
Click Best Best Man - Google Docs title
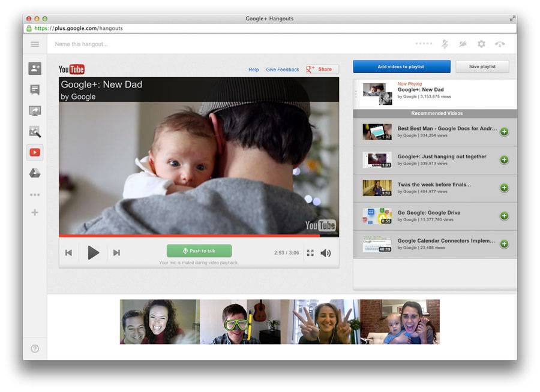(x=447, y=128)
